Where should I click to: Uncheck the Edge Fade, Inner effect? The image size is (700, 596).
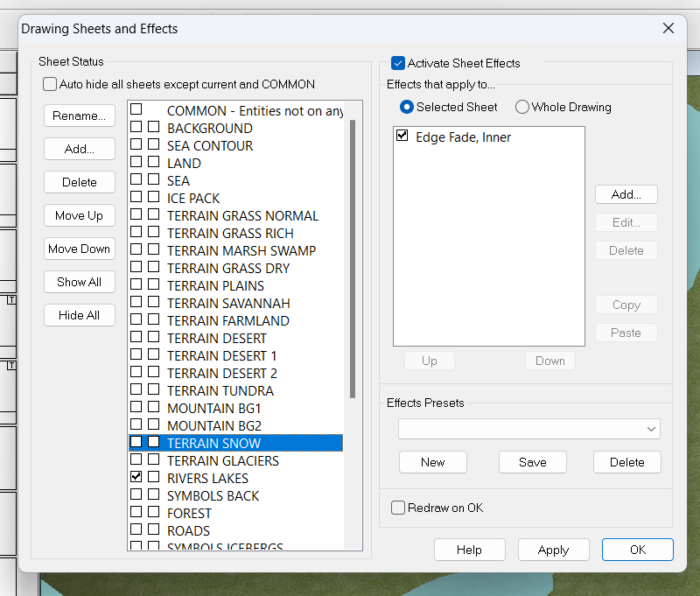[x=402, y=137]
